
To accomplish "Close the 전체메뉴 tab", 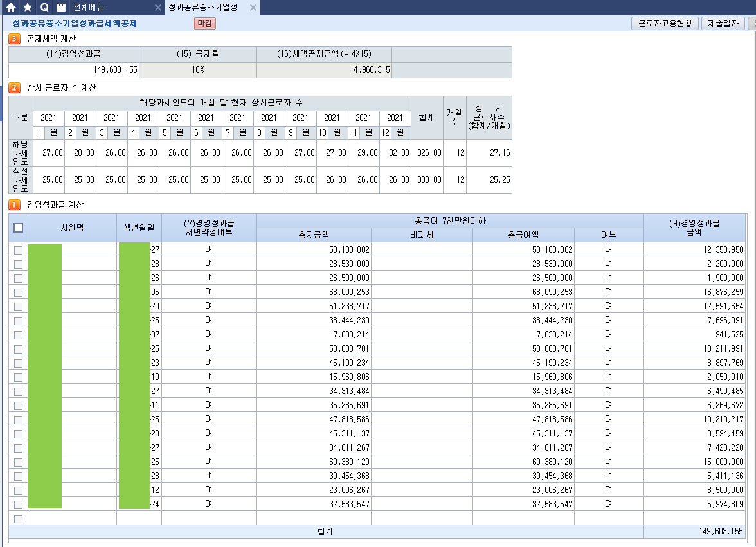I will tap(158, 8).
